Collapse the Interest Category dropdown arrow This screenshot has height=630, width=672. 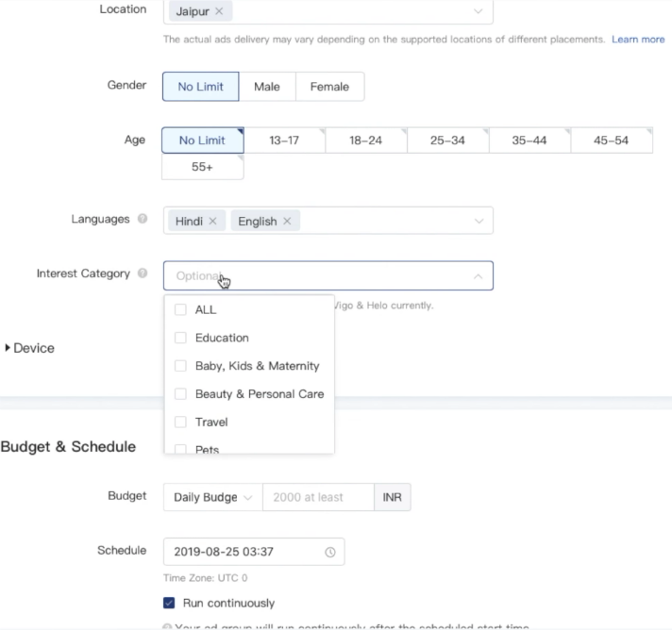[x=478, y=275]
